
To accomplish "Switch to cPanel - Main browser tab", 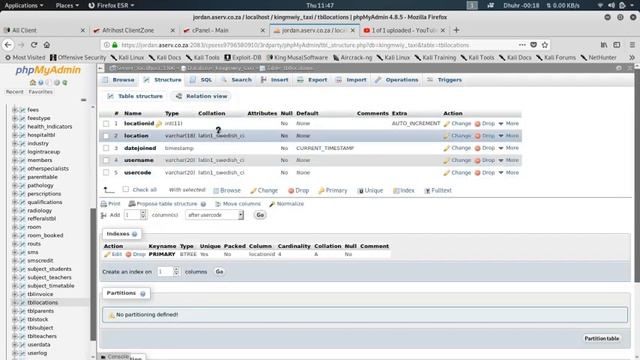I will (x=223, y=30).
